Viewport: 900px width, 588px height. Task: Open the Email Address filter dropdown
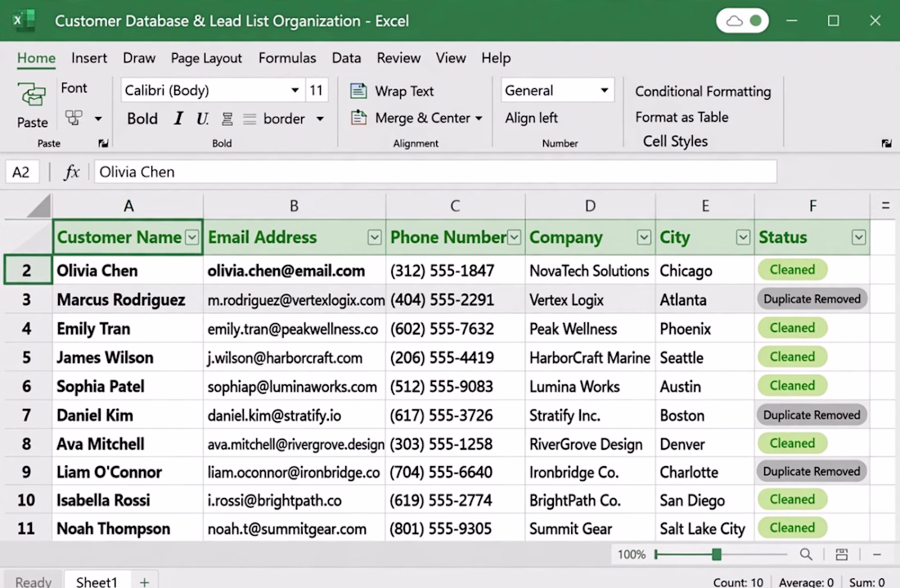[x=374, y=237]
